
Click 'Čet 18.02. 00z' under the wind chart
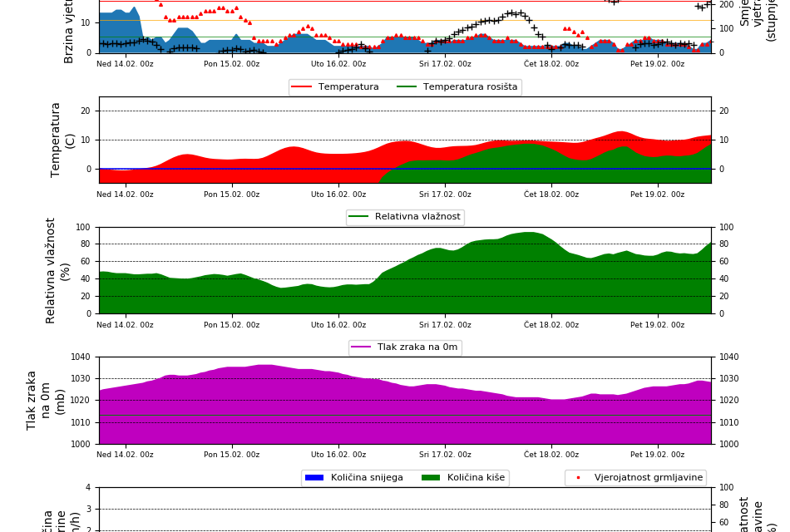tap(551, 64)
